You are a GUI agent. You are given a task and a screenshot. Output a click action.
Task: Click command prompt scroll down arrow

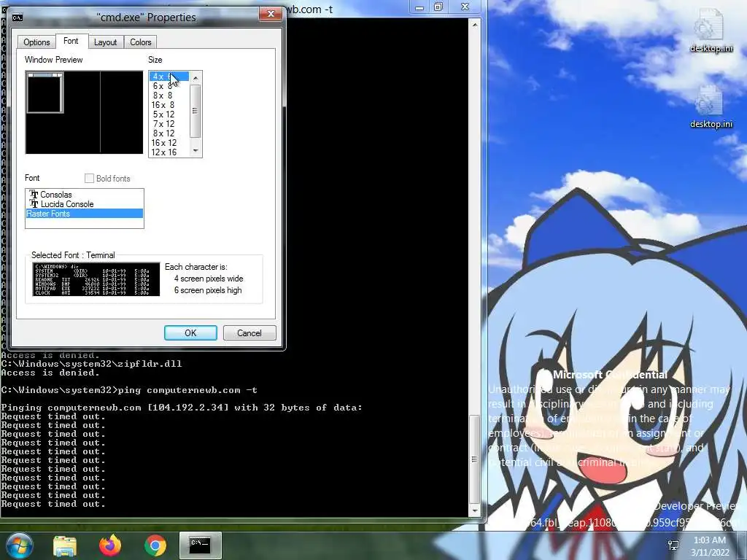[474, 511]
